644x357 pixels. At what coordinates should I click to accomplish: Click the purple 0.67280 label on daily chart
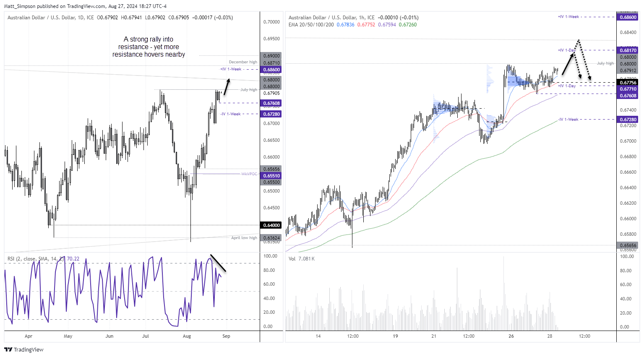tap(271, 114)
